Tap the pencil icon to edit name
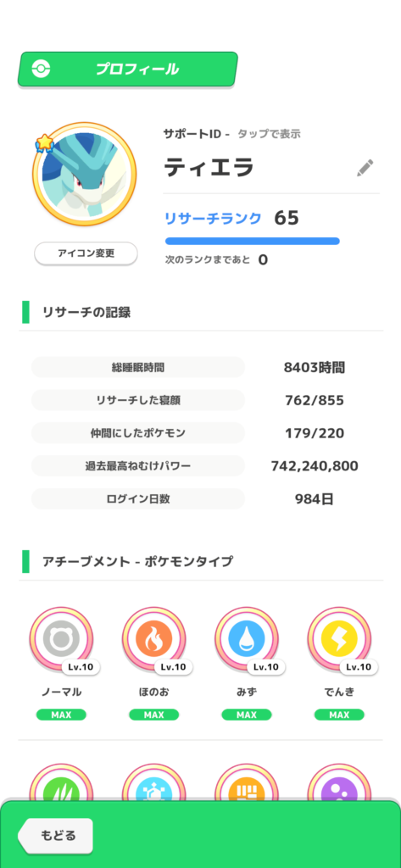The image size is (401, 868). pos(365,168)
